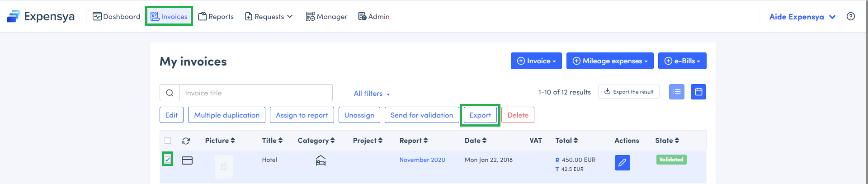This screenshot has width=868, height=184.
Task: Click the help question mark icon
Action: point(850,16)
